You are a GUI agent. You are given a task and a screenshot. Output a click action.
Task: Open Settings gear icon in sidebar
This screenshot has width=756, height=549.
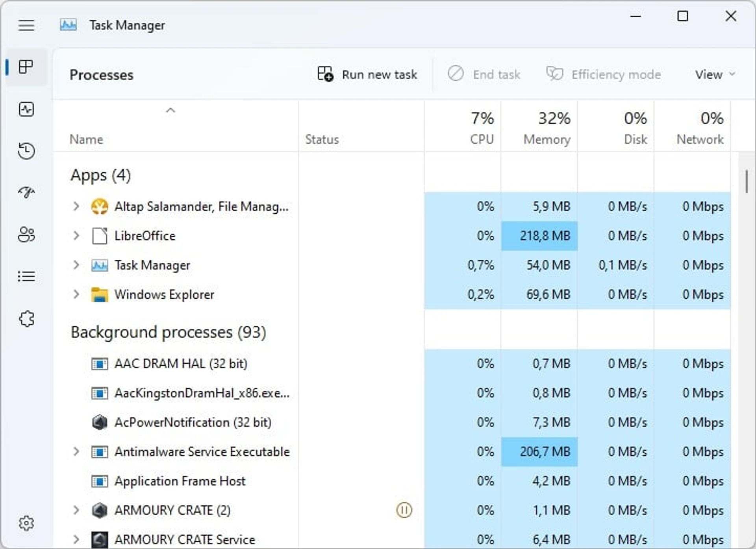click(26, 523)
